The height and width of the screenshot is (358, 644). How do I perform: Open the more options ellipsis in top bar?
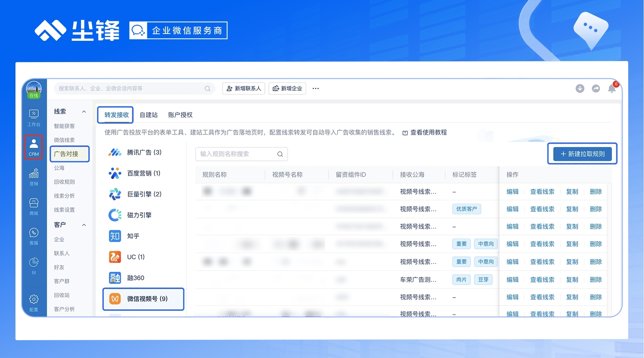point(315,88)
